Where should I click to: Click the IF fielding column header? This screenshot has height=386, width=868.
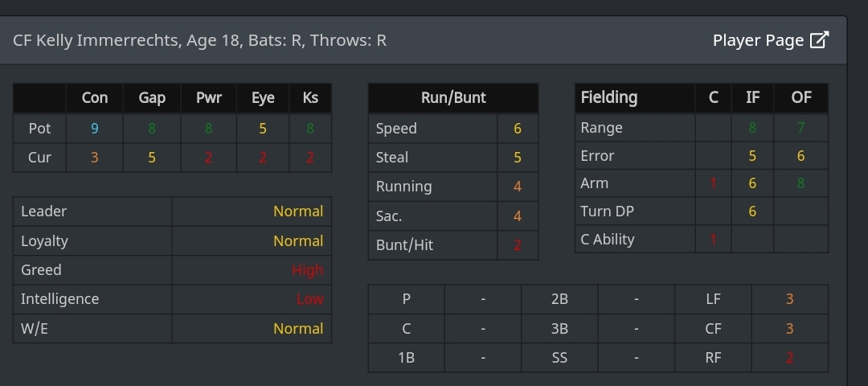click(752, 97)
